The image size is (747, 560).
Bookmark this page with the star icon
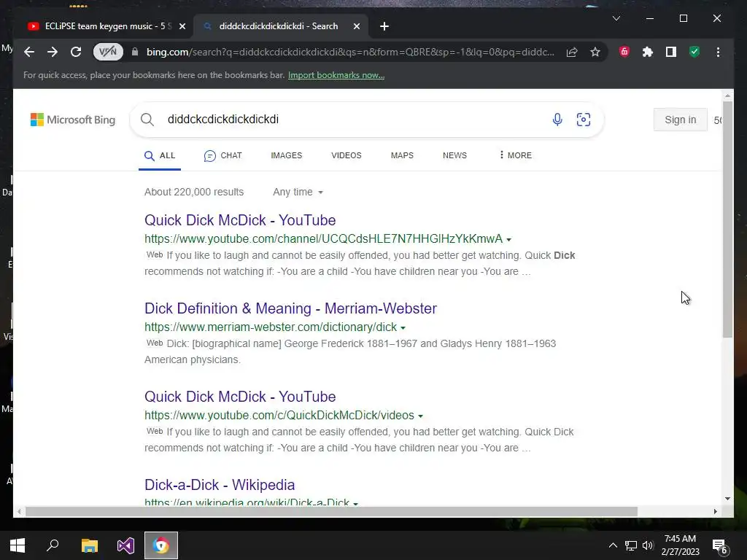pyautogui.click(x=595, y=52)
